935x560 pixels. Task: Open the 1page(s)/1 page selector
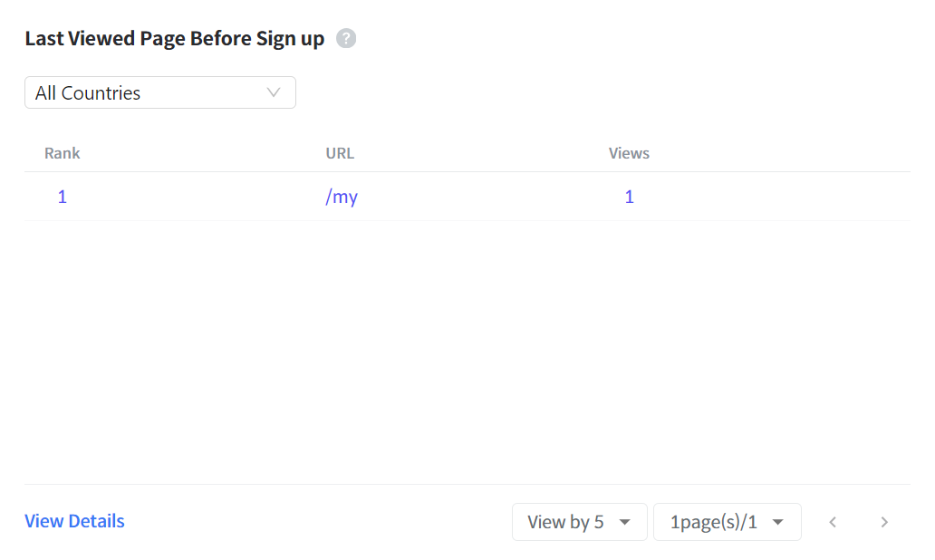coord(727,522)
